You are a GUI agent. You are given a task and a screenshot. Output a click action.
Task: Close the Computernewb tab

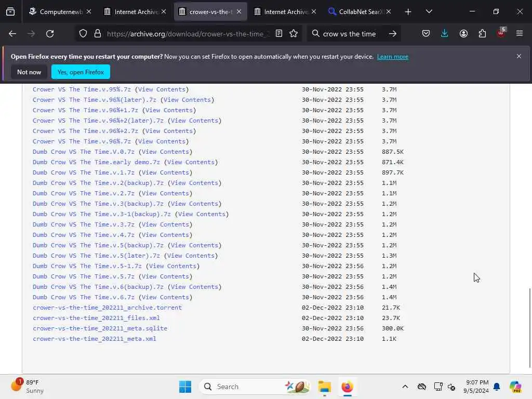(x=89, y=12)
